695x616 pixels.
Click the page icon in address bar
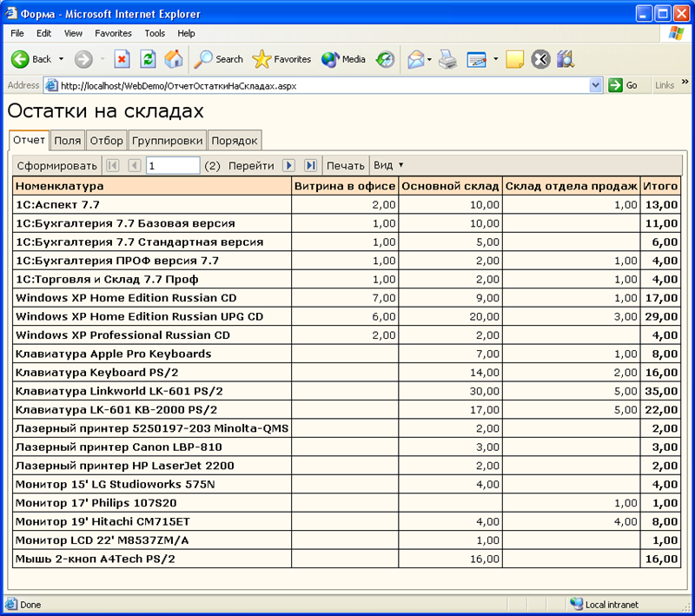coord(52,85)
